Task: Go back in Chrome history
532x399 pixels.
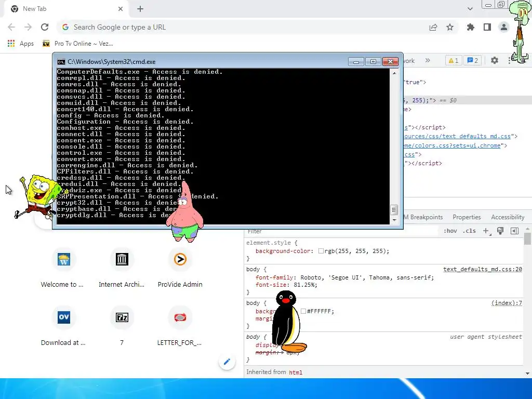Action: tap(11, 27)
